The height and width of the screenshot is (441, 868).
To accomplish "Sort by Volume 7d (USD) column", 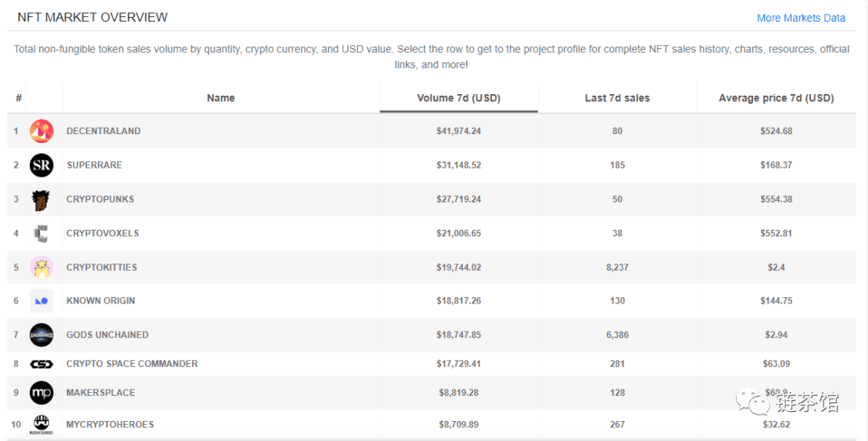I will [458, 98].
